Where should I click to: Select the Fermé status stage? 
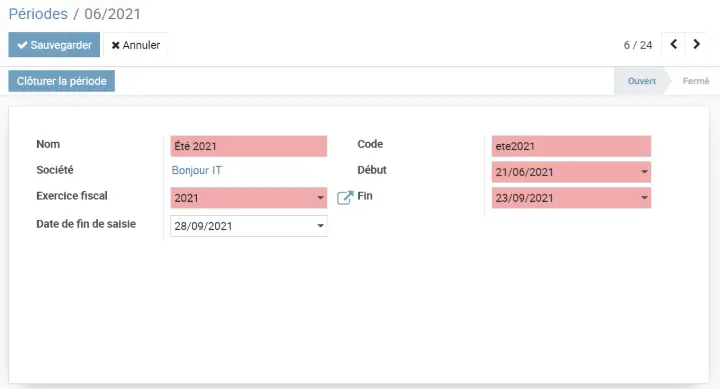coord(695,81)
